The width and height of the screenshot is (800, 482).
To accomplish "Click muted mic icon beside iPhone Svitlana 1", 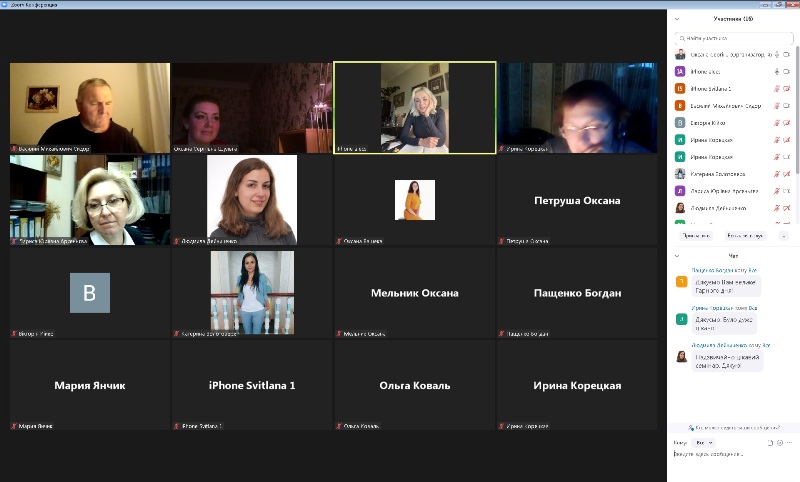I will 776,88.
